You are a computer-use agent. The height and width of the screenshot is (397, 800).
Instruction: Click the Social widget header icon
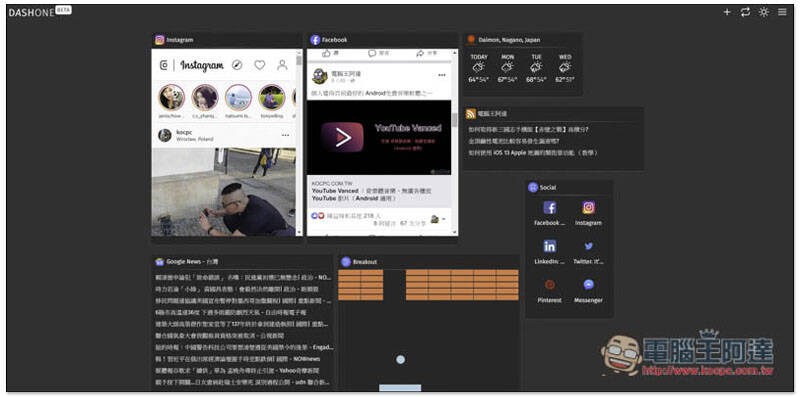pos(533,187)
